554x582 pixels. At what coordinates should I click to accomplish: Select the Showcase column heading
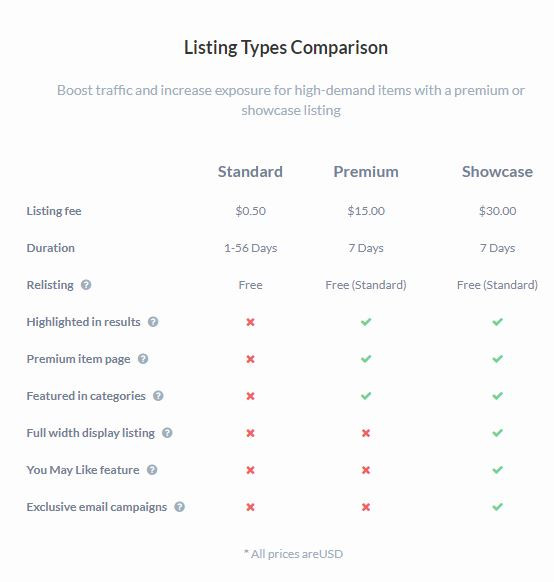point(497,172)
